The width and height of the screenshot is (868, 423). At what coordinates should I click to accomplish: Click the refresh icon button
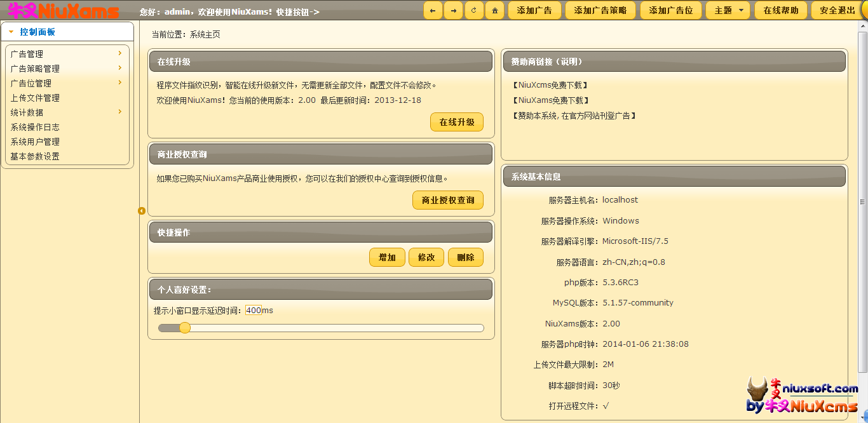[474, 10]
